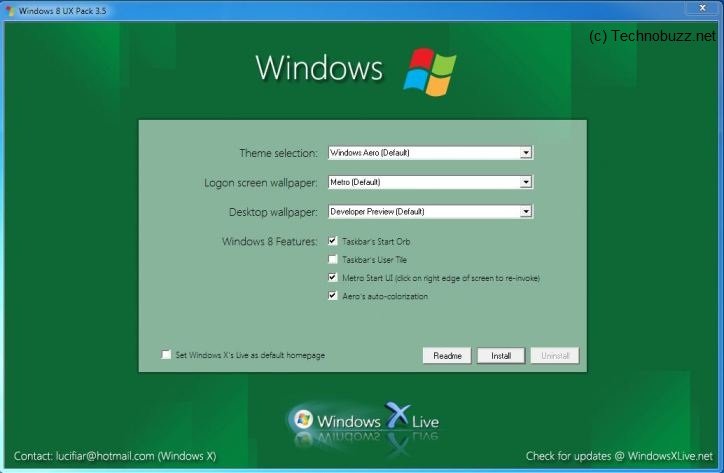
Task: Open the Desktop wallpaper dropdown
Action: [430, 212]
